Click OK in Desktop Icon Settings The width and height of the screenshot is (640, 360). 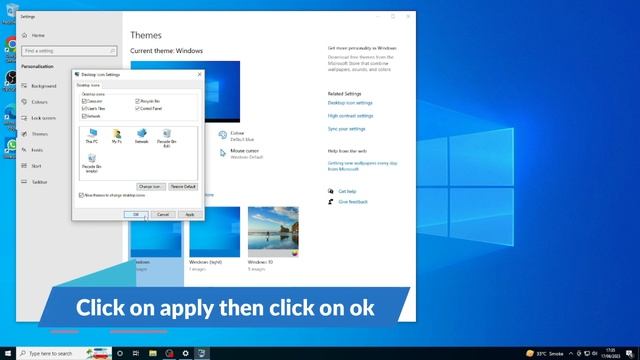[136, 214]
